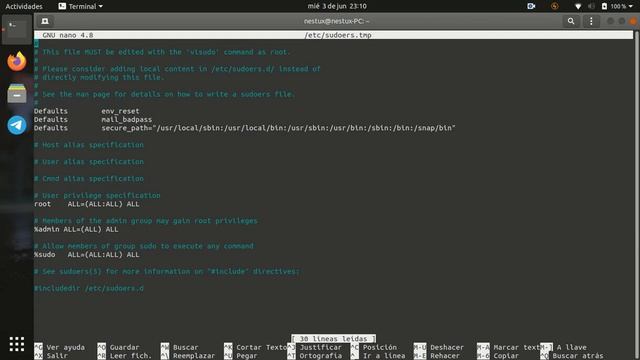640x360 pixels.
Task: Click the User alias specification comment
Action: 89,162
